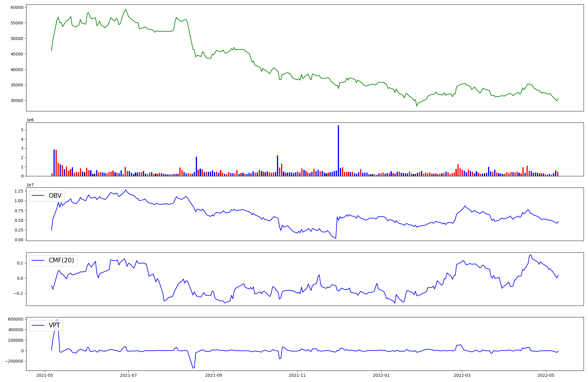Click the 1e7 exponent label above OBV chart

(x=30, y=185)
